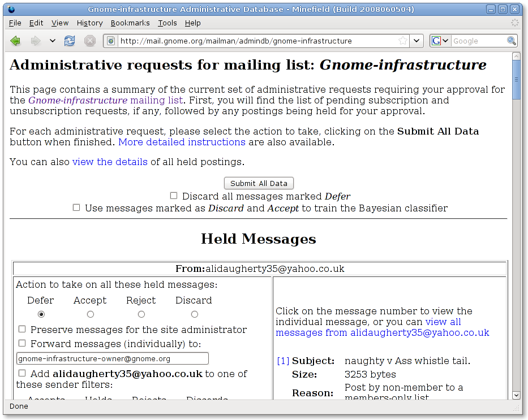This screenshot has height=420, width=528.
Task: Open the History menu
Action: click(89, 23)
